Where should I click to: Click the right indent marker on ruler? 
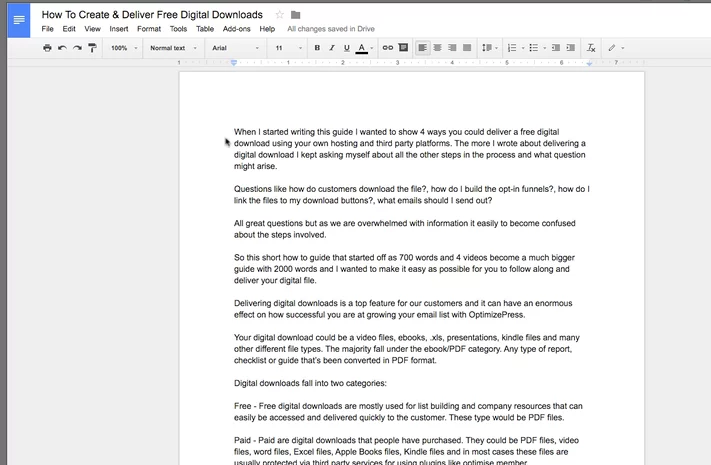pyautogui.click(x=589, y=64)
